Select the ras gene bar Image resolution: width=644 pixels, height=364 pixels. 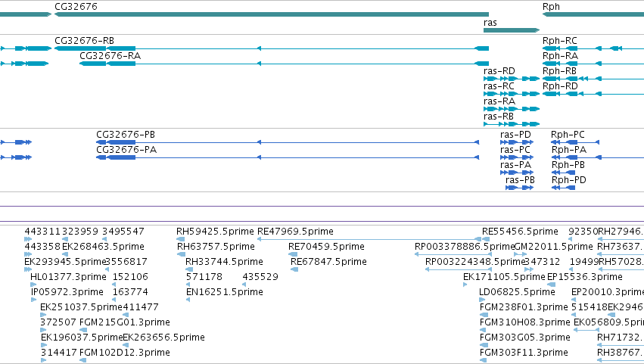pos(512,30)
